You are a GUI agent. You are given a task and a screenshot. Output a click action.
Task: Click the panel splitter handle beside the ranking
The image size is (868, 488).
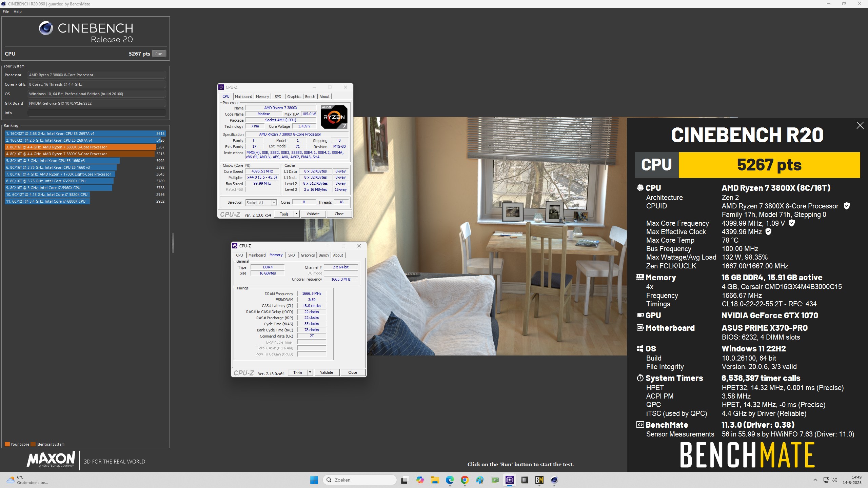coord(173,243)
